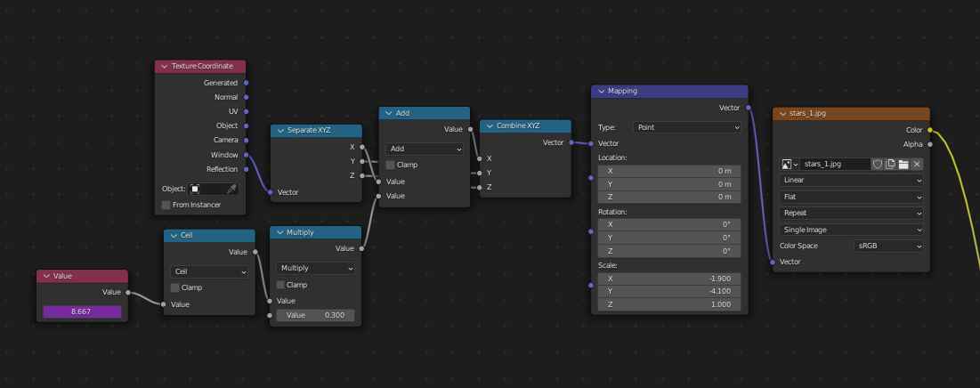Image resolution: width=980 pixels, height=388 pixels.
Task: Collapse the Texture Coordinate node
Action: [x=163, y=67]
